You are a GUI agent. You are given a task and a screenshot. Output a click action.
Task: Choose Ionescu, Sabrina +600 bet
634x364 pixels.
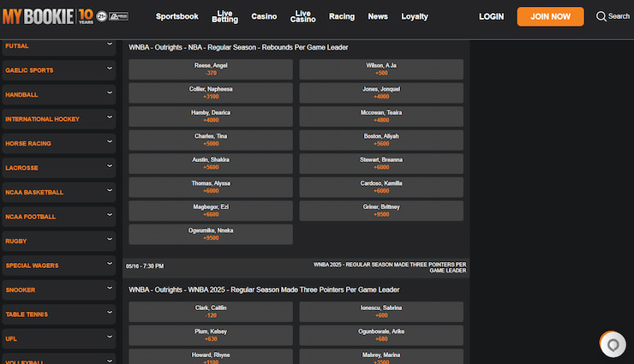(381, 312)
